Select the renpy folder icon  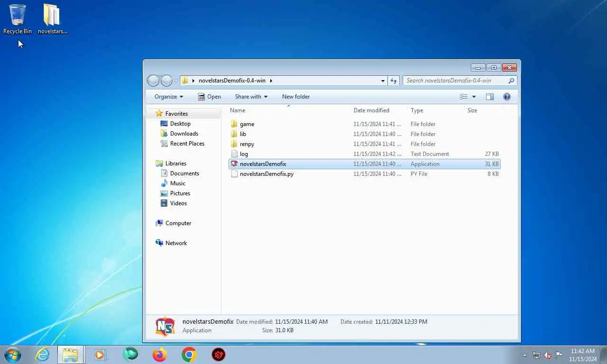coord(234,144)
